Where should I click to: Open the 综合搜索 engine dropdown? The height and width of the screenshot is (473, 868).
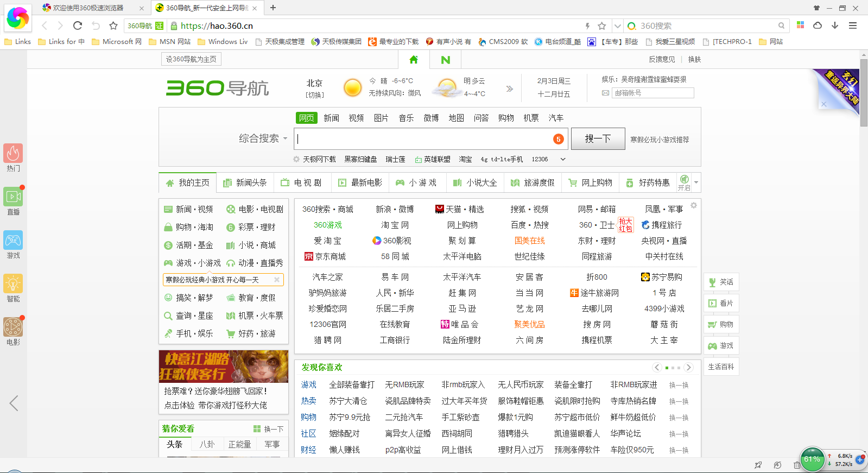tap(263, 138)
